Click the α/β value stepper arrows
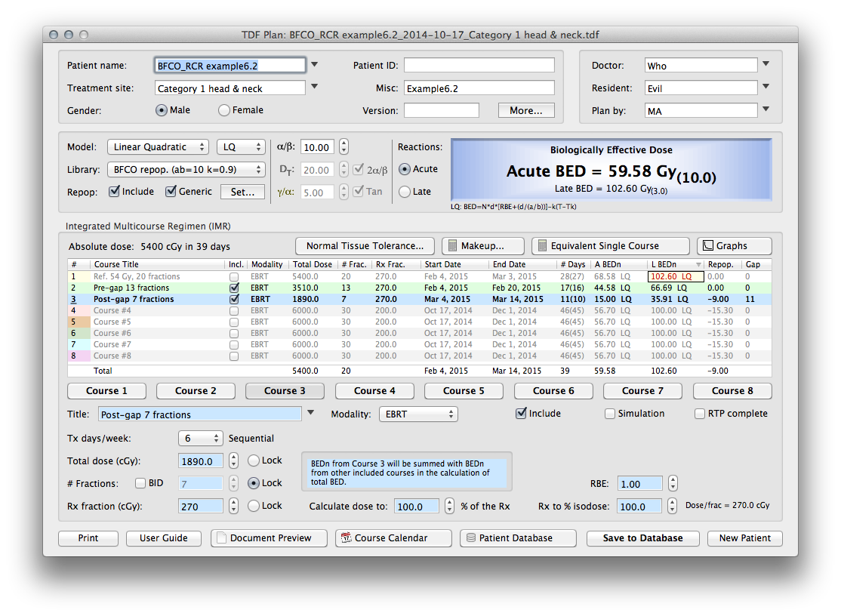Screen dimensions: 841x616 343,147
